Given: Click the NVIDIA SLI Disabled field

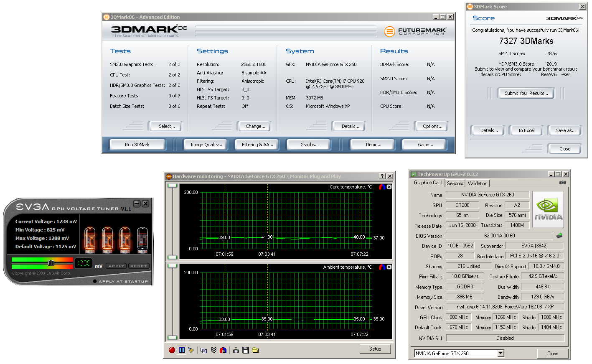Looking at the screenshot, I should click(505, 338).
